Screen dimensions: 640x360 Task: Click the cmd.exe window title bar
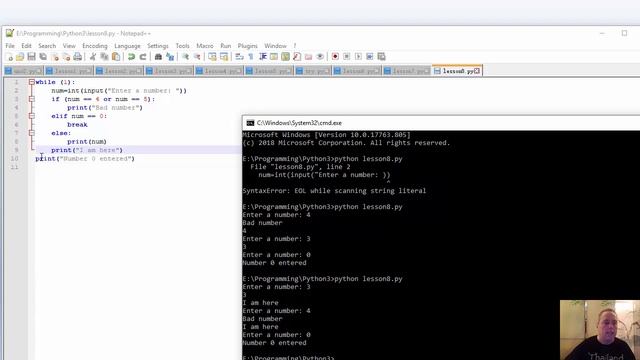(441, 123)
